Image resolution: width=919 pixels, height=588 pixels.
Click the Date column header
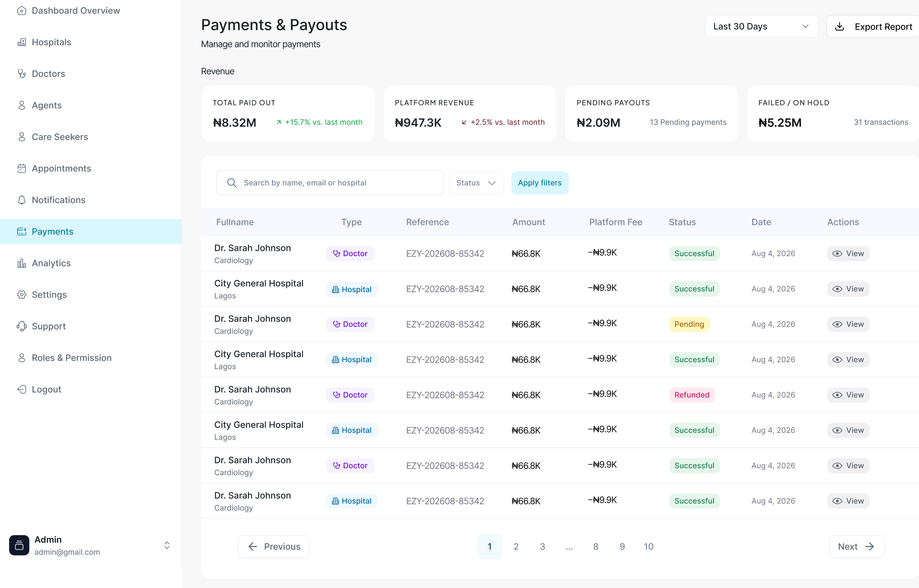761,222
